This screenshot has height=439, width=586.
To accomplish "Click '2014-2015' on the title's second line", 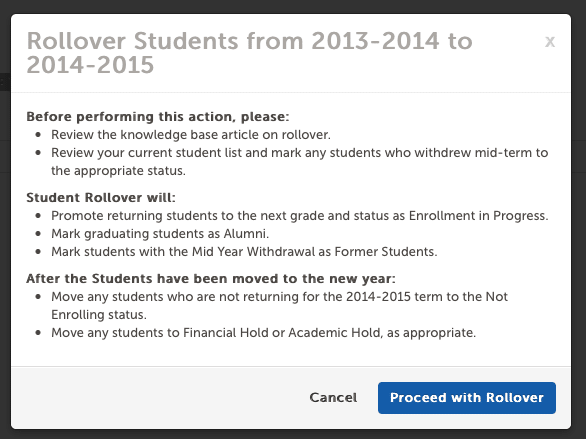I will pos(90,65).
